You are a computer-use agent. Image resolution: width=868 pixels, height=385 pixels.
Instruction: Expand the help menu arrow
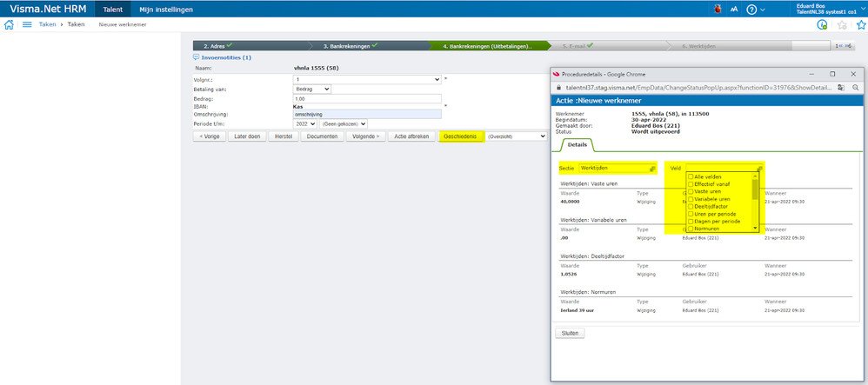[763, 10]
